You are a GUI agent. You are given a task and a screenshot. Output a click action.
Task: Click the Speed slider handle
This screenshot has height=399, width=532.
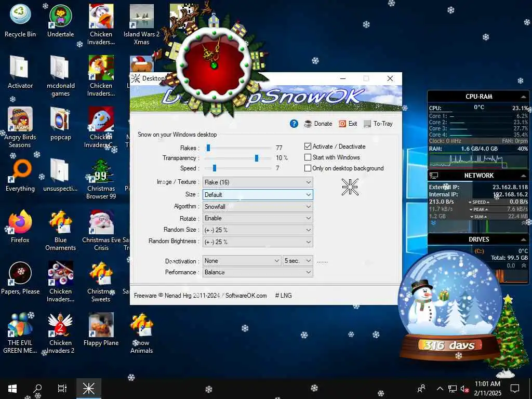pyautogui.click(x=215, y=168)
